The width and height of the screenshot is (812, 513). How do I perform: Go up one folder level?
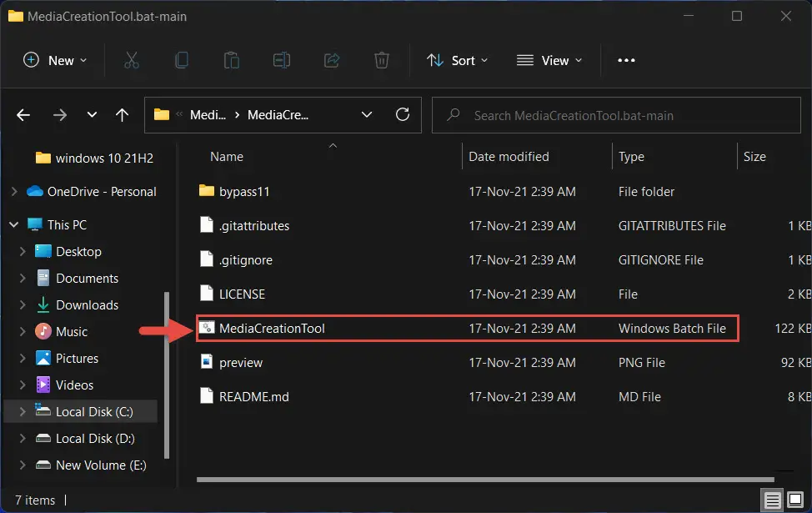pos(122,114)
